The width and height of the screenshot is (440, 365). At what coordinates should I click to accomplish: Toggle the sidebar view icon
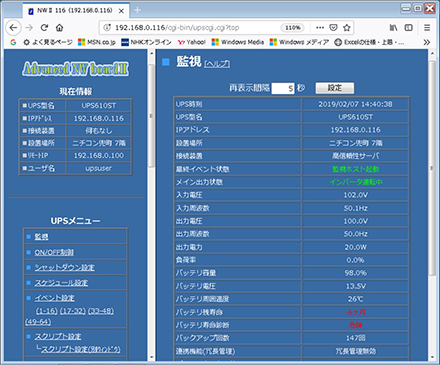click(x=409, y=28)
